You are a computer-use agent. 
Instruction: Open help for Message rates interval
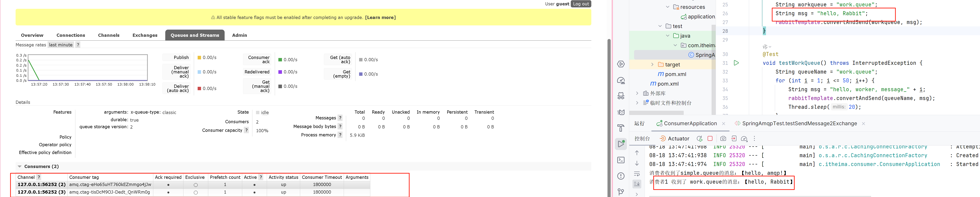coord(78,45)
